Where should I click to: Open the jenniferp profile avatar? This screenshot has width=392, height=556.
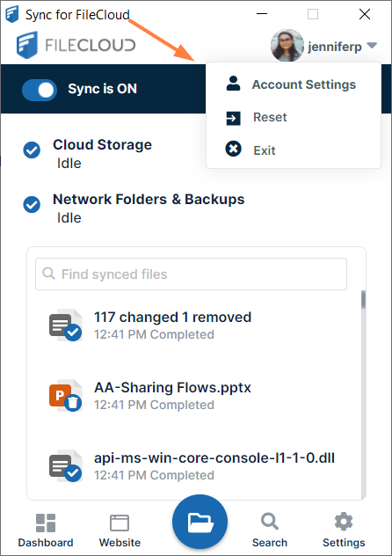[287, 46]
